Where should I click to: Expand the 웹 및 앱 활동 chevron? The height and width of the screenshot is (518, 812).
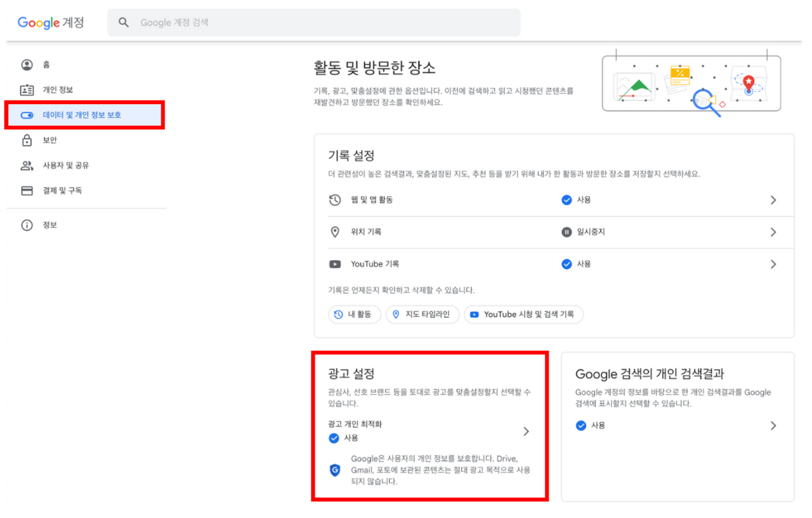coord(773,200)
